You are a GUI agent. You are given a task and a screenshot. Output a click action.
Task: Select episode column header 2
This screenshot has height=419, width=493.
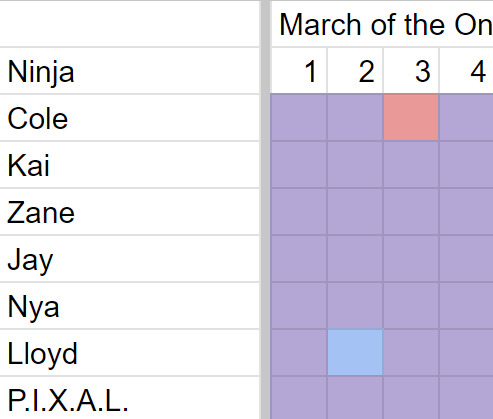[x=355, y=71]
